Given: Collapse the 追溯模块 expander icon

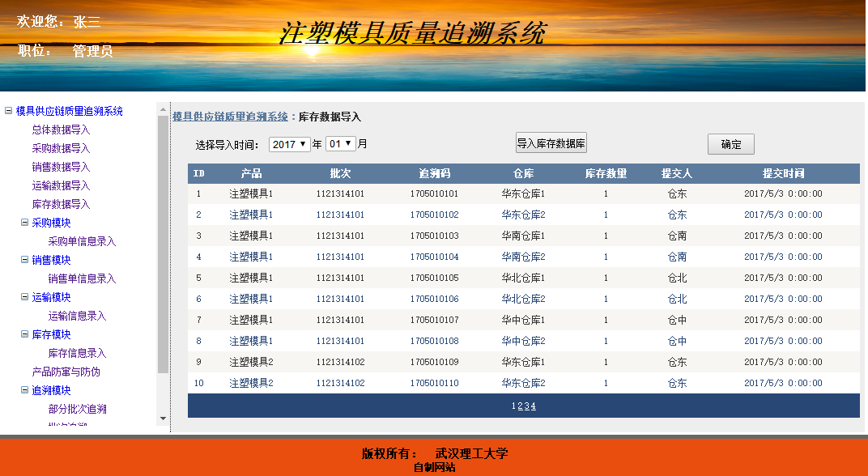Looking at the screenshot, I should (24, 390).
